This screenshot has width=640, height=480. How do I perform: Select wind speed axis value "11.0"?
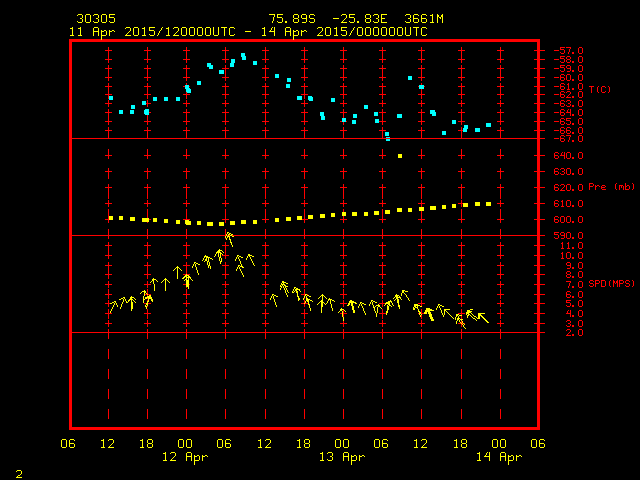571,246
